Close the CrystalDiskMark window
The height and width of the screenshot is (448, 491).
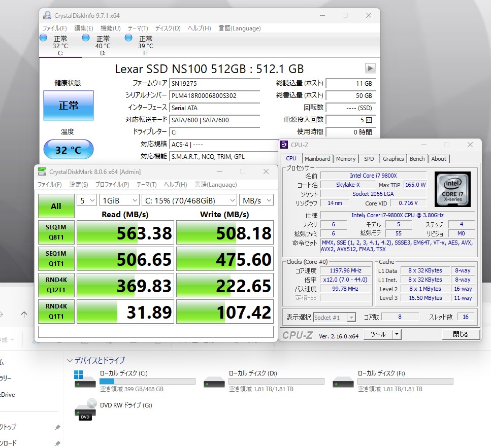coord(266,171)
